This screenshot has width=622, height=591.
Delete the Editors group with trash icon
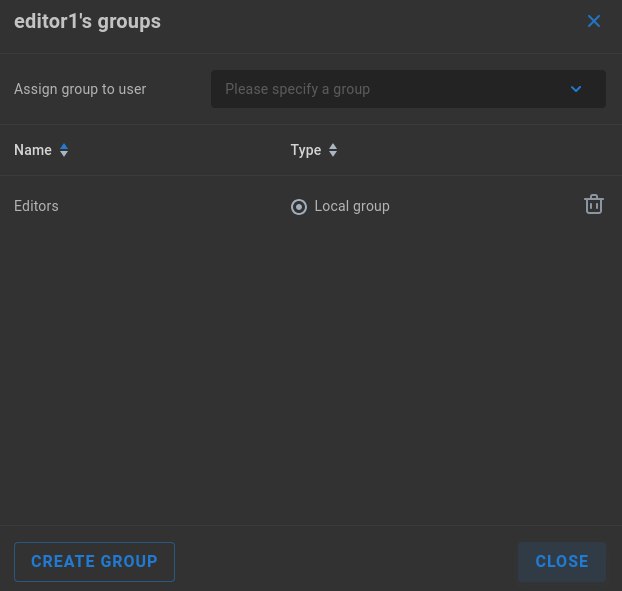593,205
